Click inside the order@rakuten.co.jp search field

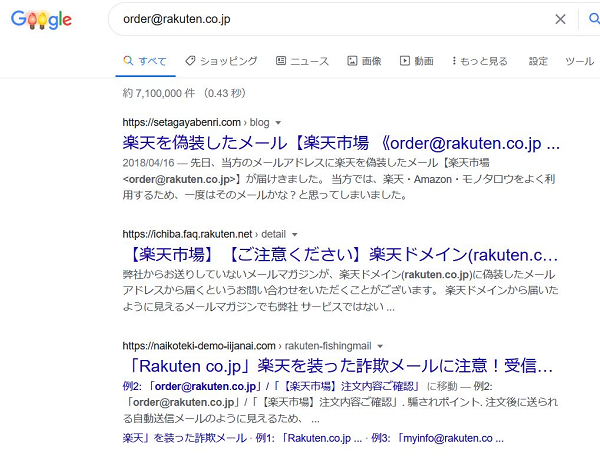[x=329, y=19]
